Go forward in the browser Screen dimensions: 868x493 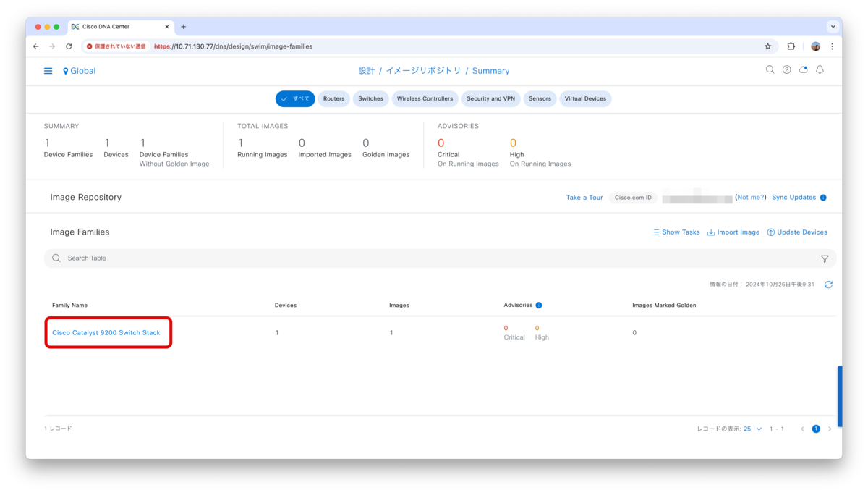(52, 46)
